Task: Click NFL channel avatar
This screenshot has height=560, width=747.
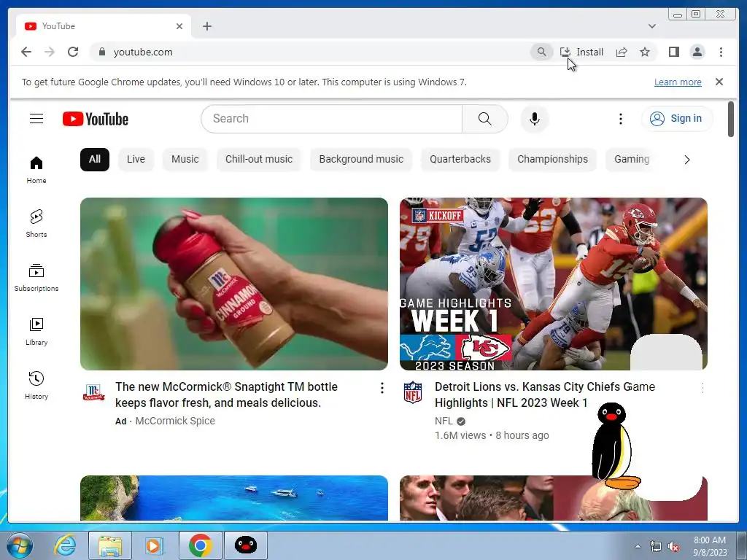Action: [x=413, y=392]
